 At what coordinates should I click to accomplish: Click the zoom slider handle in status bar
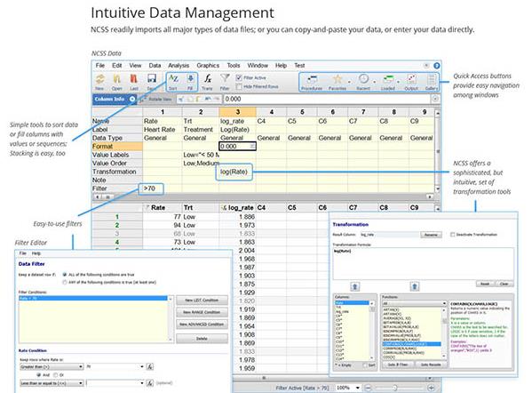(394, 388)
